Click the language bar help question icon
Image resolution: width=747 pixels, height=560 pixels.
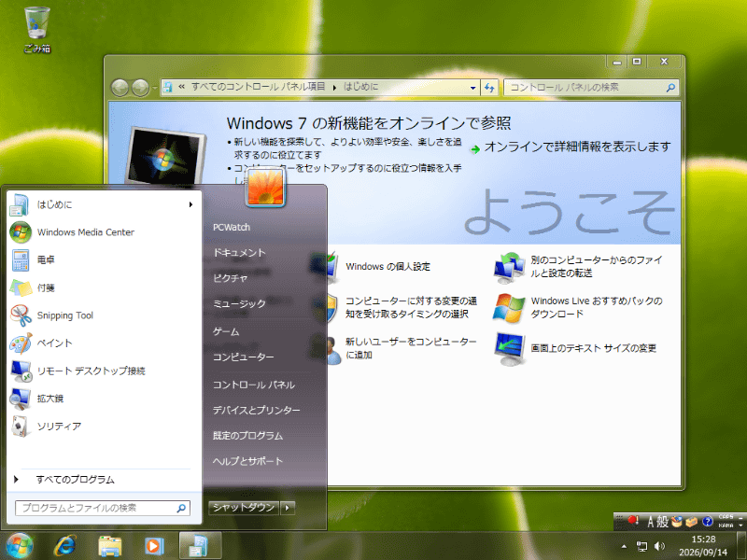(707, 522)
